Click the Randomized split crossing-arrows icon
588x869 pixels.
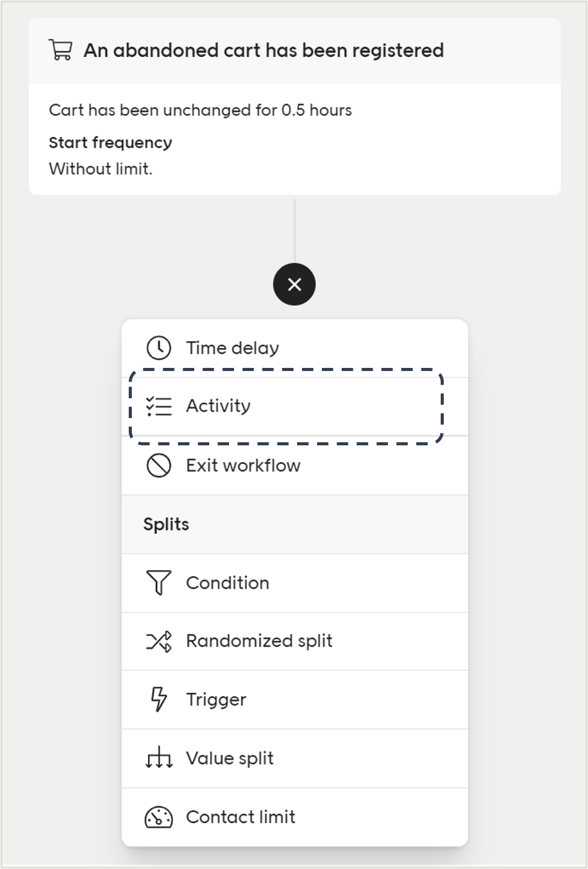(159, 641)
